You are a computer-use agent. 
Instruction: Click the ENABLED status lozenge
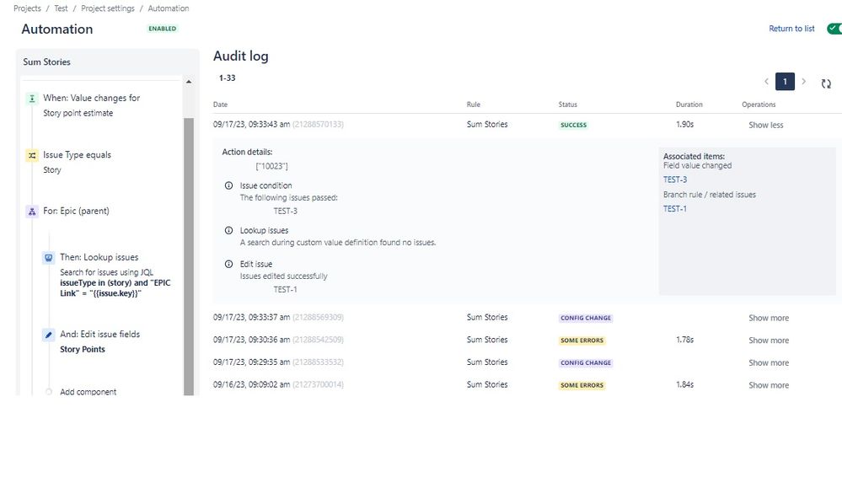click(162, 29)
